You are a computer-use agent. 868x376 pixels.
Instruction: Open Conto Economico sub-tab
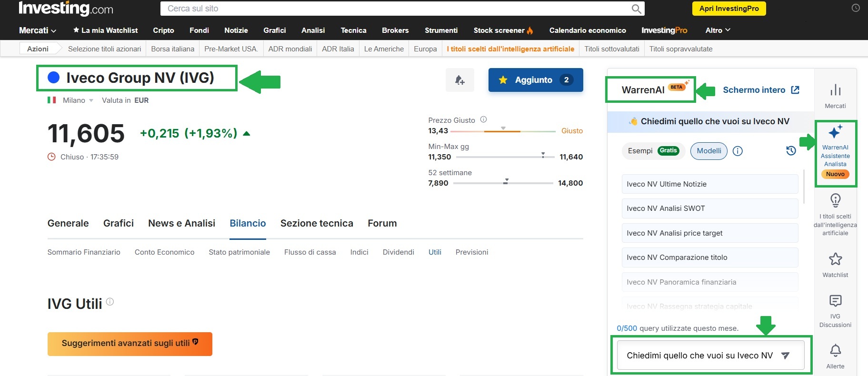coord(164,252)
